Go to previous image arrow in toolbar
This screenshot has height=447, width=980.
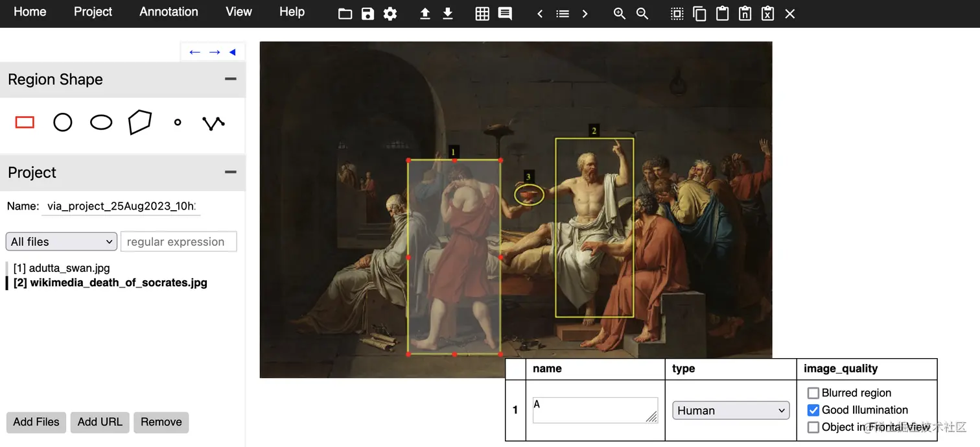click(x=540, y=14)
